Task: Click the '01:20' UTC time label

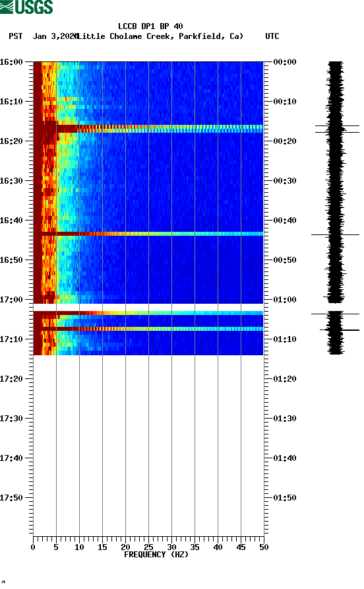Action: [x=285, y=378]
